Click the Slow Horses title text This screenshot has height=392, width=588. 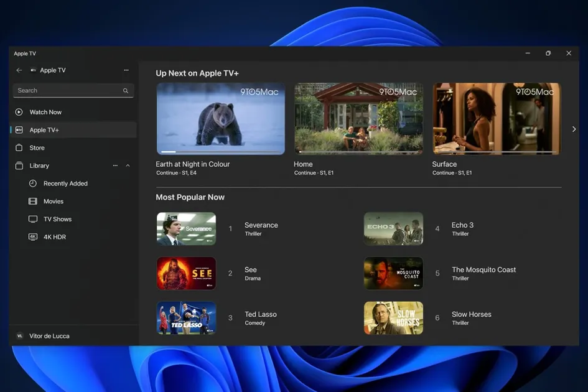[x=472, y=314]
